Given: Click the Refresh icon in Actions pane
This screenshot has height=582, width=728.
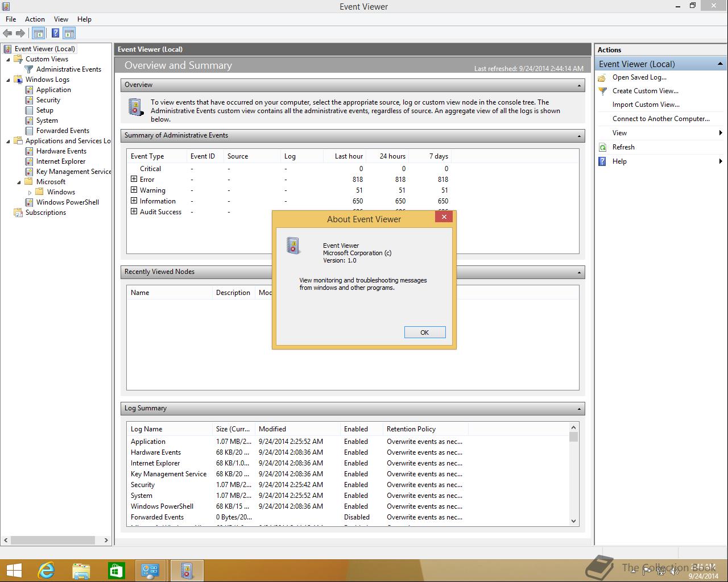Looking at the screenshot, I should tap(603, 147).
